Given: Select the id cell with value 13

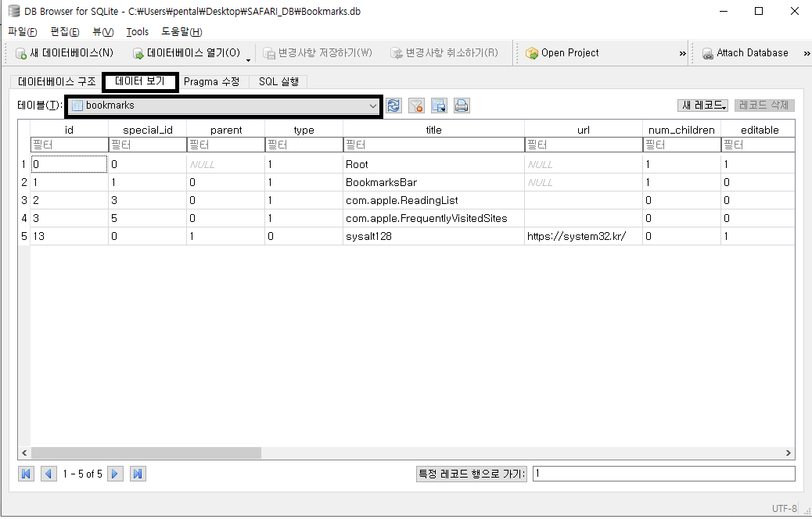Looking at the screenshot, I should pos(70,236).
